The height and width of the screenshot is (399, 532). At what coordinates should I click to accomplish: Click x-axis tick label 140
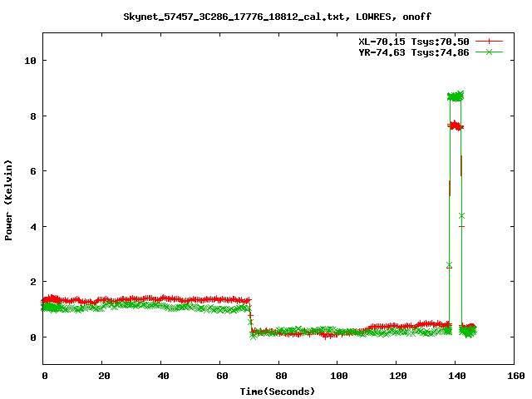click(457, 376)
